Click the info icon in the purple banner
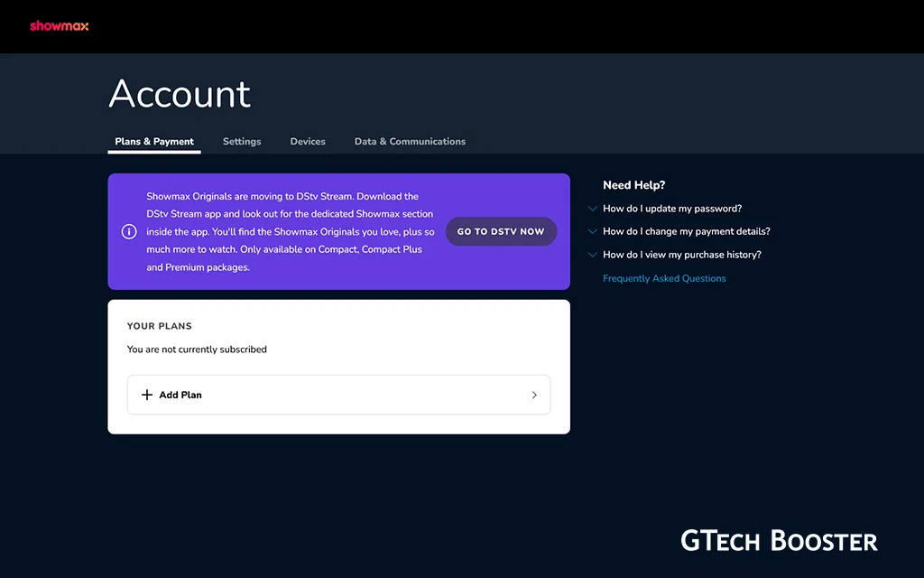924x578 pixels. tap(129, 231)
